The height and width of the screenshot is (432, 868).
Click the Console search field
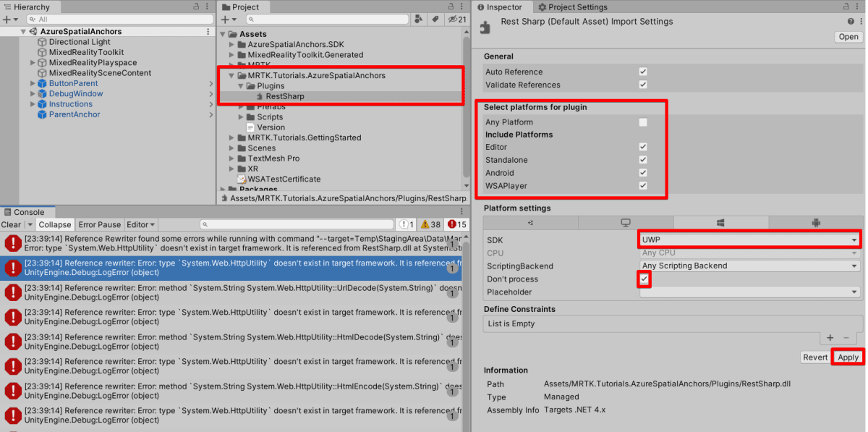click(297, 224)
